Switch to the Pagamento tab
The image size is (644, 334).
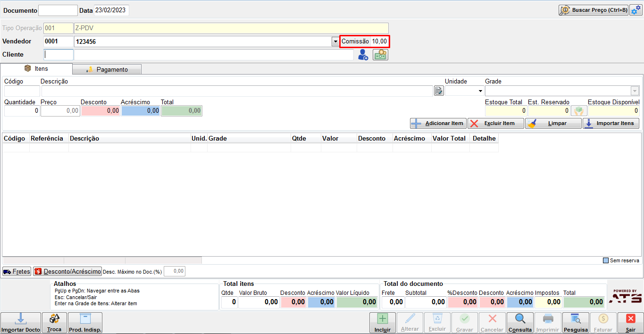click(107, 69)
